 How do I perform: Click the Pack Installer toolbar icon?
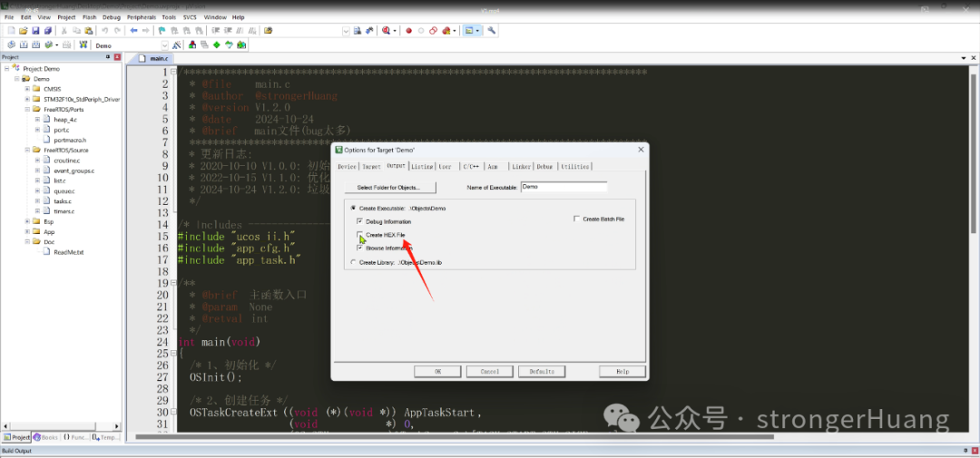(x=241, y=45)
